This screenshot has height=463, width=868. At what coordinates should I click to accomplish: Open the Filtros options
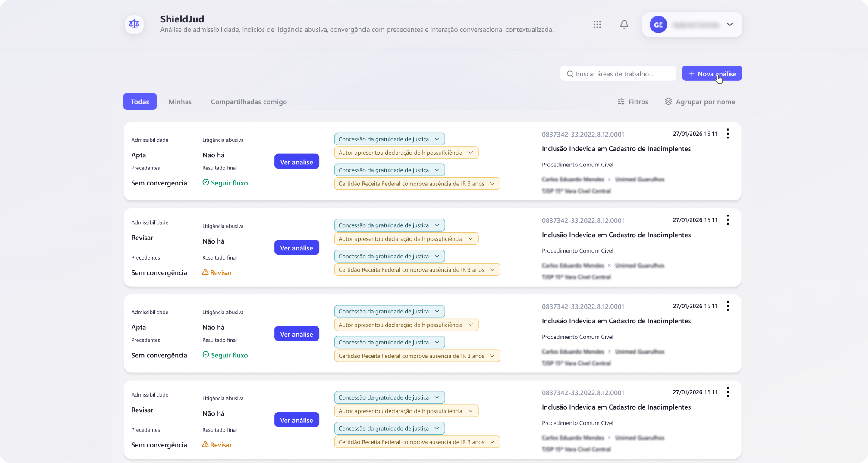click(x=633, y=102)
